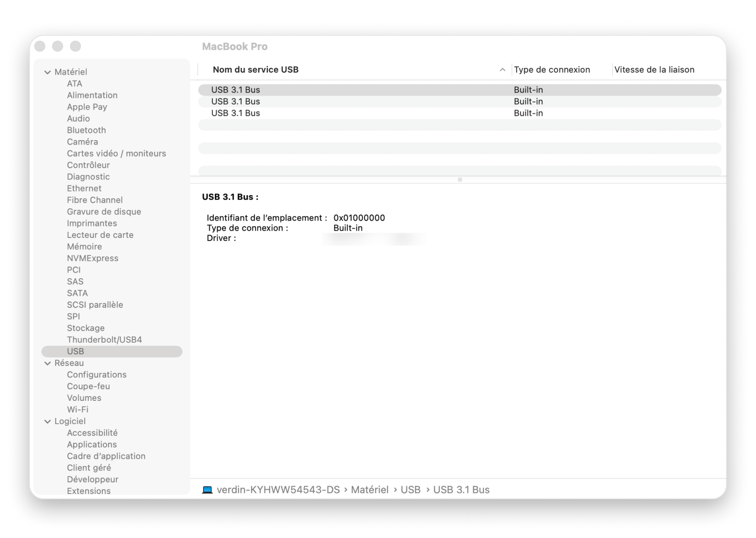Screen dimensions: 756x538
Task: Click the Identifiant de l'emplacement label
Action: 267,218
